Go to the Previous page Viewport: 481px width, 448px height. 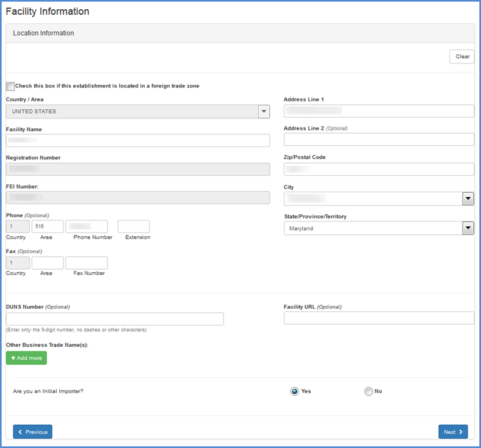click(x=33, y=432)
